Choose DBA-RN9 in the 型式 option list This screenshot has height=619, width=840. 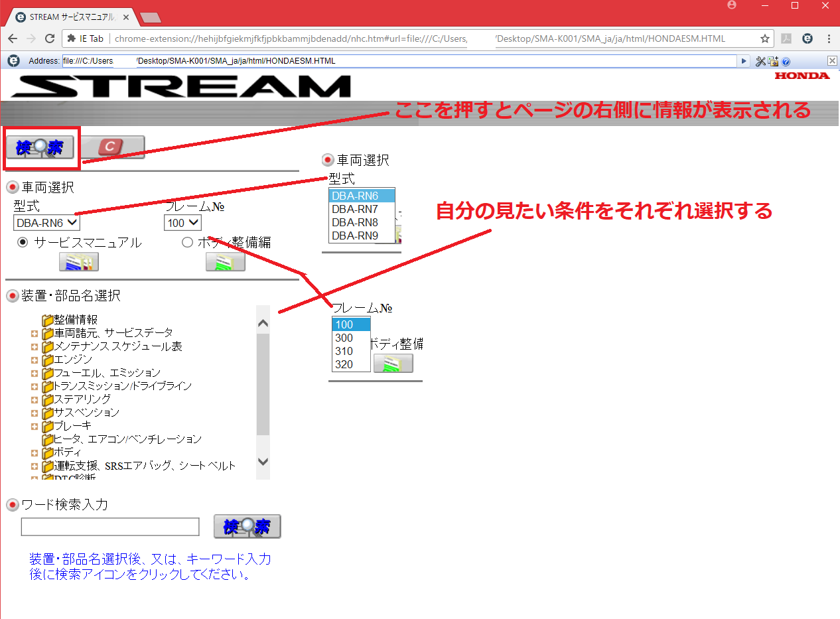point(362,236)
